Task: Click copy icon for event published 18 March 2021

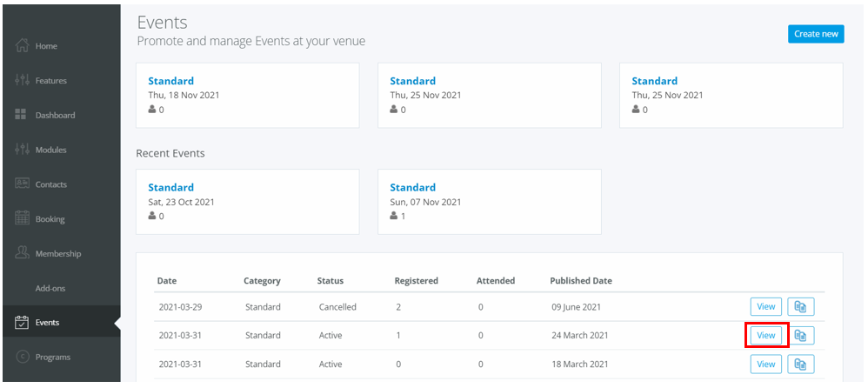Action: [x=800, y=365]
